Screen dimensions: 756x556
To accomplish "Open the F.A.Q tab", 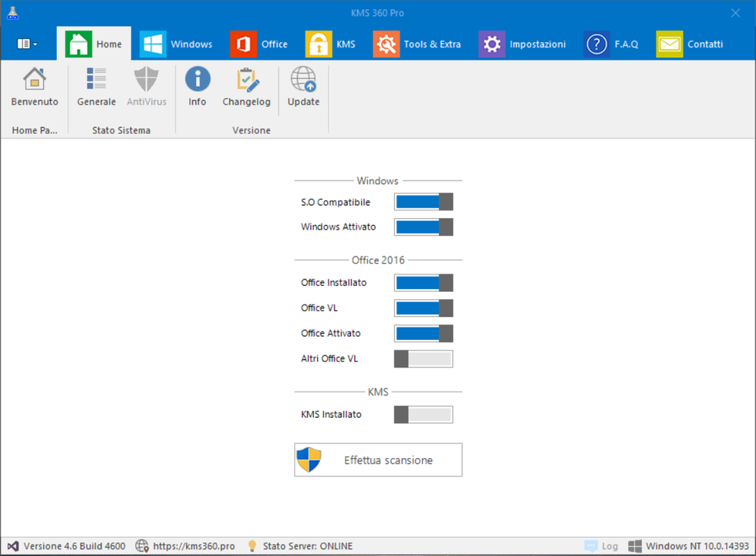I will pos(611,44).
